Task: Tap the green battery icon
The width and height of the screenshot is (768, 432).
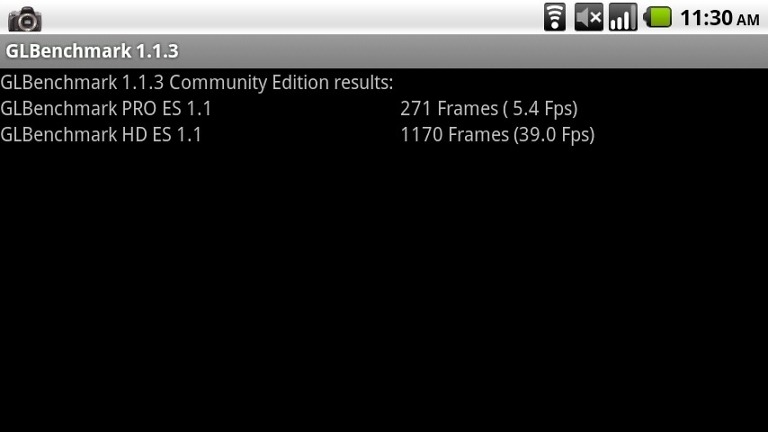Action: (657, 17)
